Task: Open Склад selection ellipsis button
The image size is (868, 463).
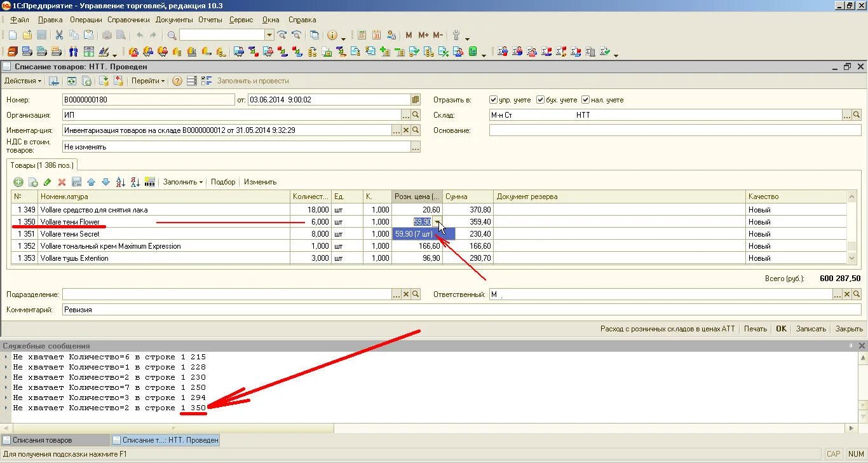Action: (x=847, y=115)
